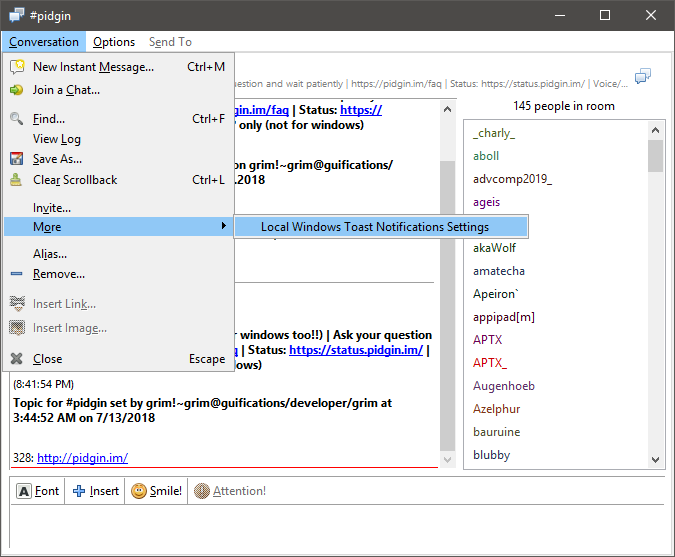Click the user list scrollbar thumb
This screenshot has height=557, width=675.
click(x=655, y=156)
